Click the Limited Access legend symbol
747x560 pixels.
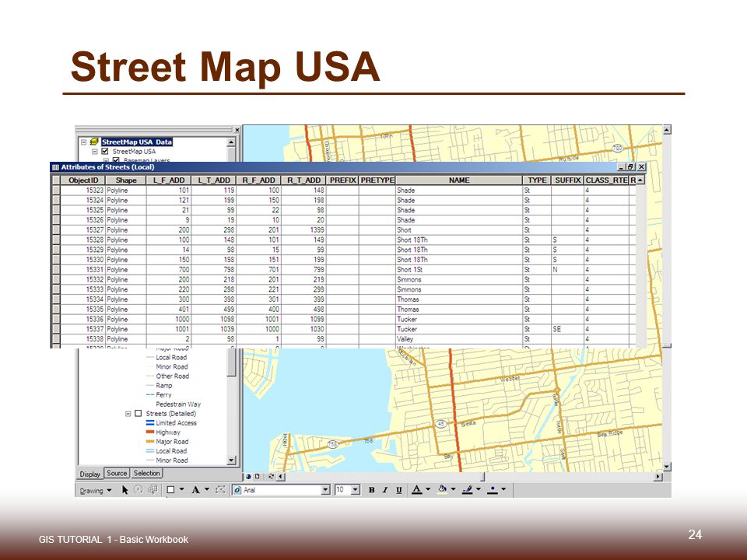(150, 423)
